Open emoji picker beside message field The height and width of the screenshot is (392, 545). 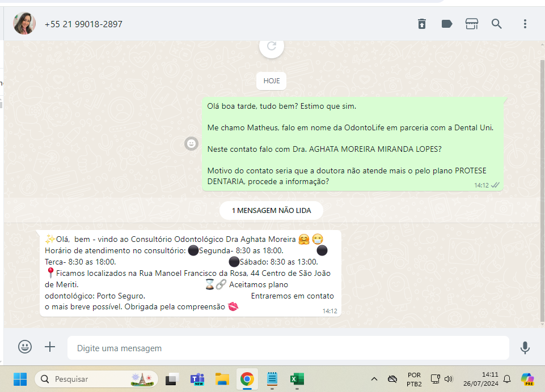[25, 347]
